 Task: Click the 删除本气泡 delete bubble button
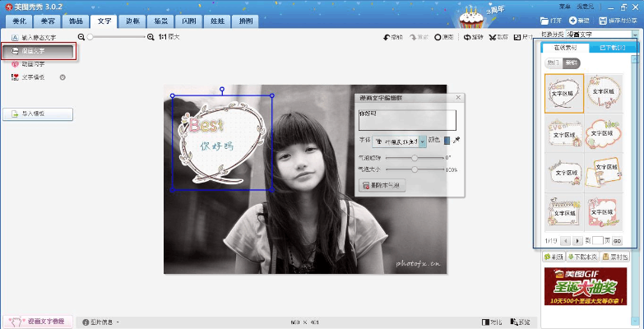382,187
